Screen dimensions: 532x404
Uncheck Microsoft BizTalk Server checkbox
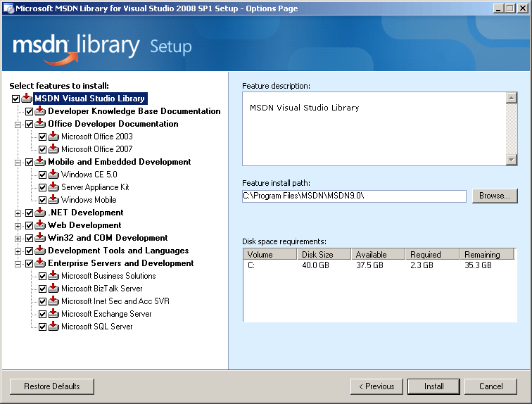42,289
